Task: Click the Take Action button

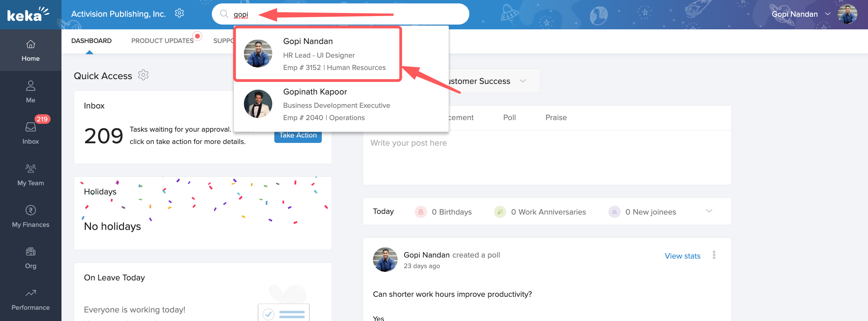Action: [x=298, y=136]
